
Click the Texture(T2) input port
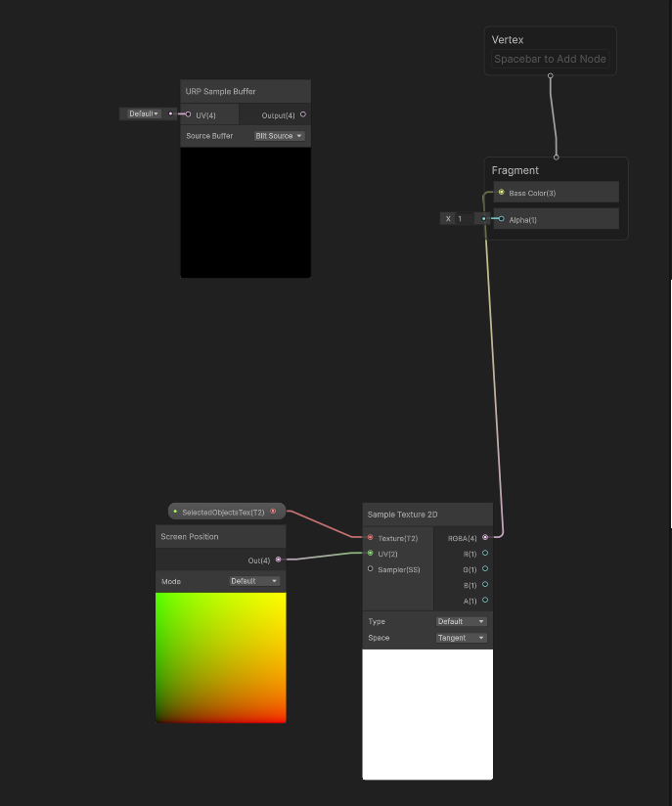tap(370, 537)
